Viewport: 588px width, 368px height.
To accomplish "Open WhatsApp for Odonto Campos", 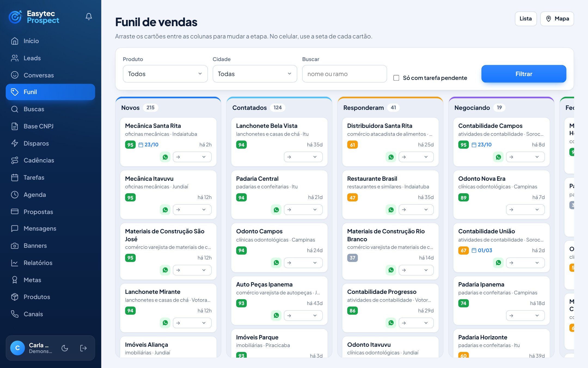I will (x=276, y=263).
